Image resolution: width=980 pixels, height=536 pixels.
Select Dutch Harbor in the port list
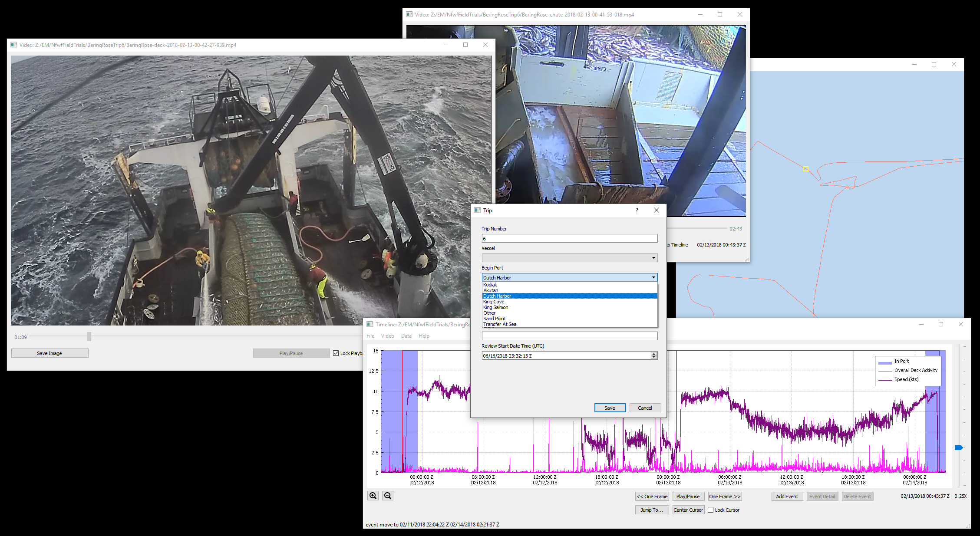pos(570,296)
